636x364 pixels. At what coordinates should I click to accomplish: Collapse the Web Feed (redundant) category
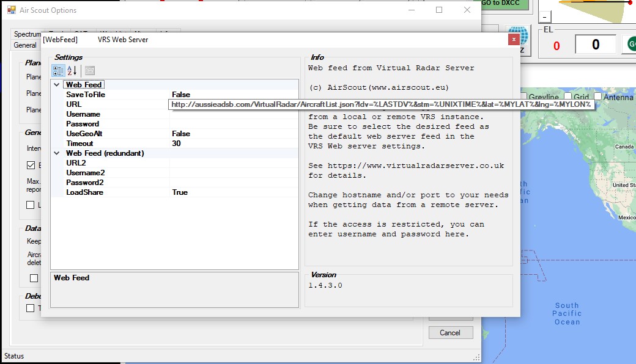pos(57,153)
